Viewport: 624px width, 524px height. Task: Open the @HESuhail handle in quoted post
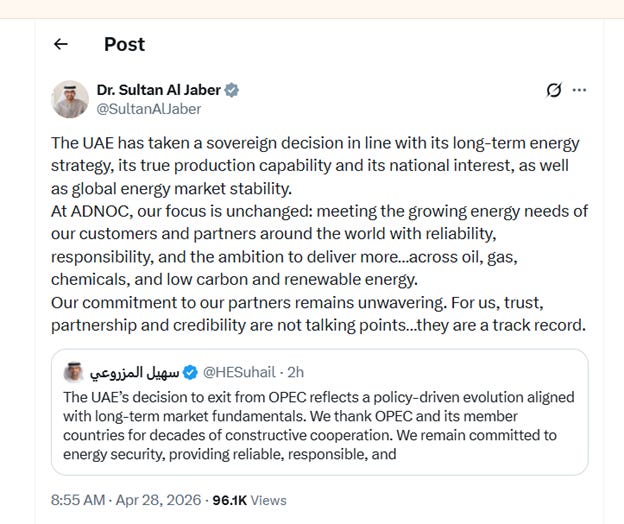click(239, 372)
